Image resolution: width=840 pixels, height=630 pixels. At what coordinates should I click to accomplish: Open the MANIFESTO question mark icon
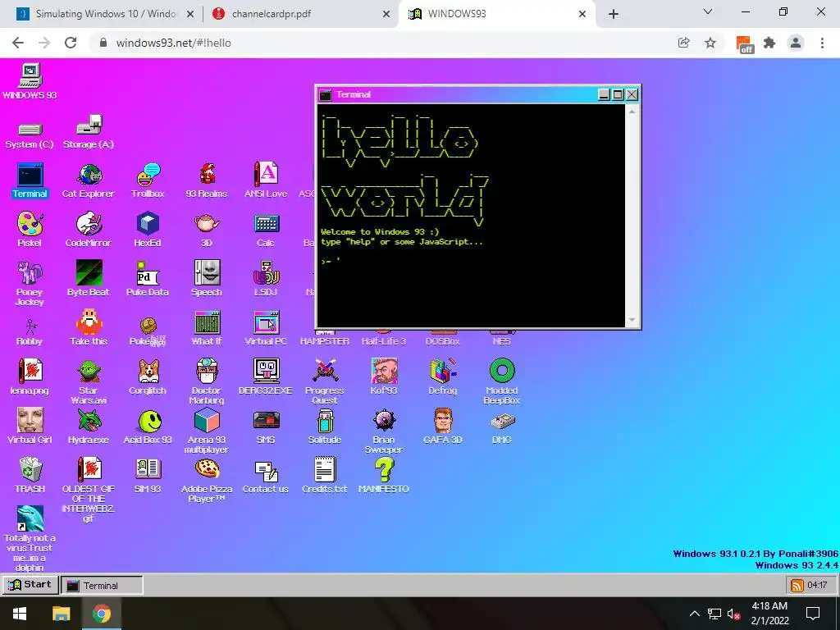[384, 470]
